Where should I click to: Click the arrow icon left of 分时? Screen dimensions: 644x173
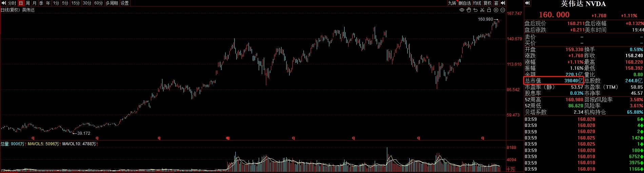point(3,3)
